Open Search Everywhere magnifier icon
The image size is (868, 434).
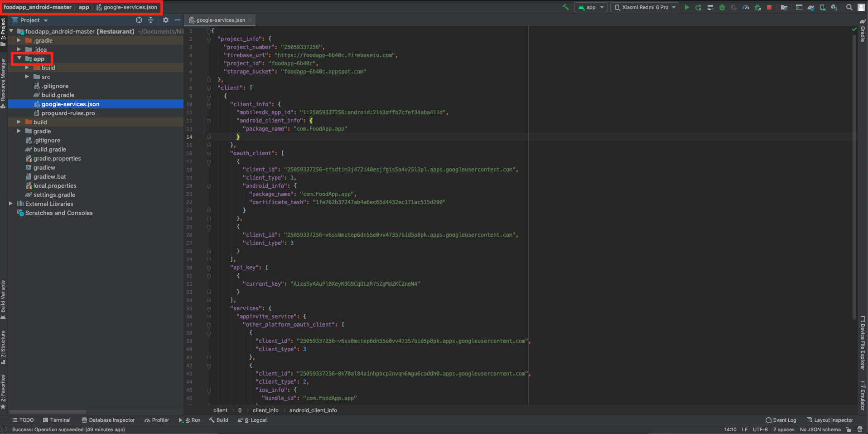pyautogui.click(x=849, y=7)
